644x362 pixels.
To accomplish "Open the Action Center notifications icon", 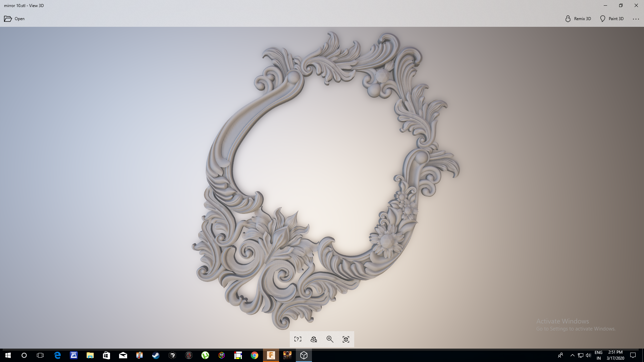I will (633, 355).
